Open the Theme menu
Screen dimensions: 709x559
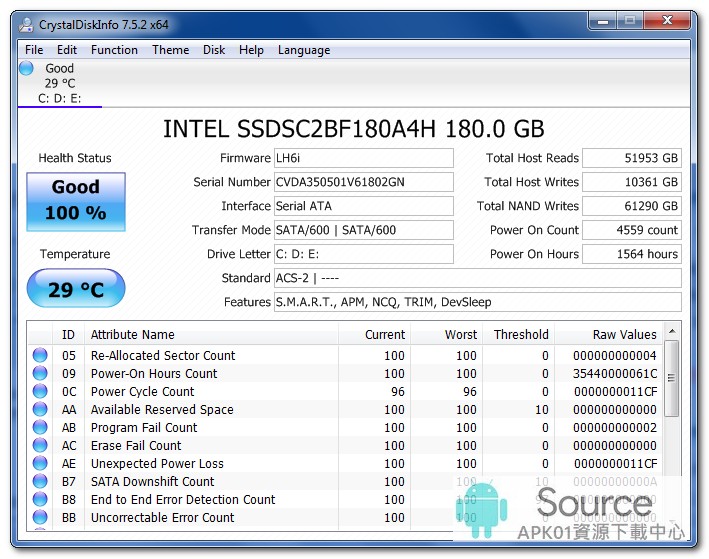coord(170,50)
